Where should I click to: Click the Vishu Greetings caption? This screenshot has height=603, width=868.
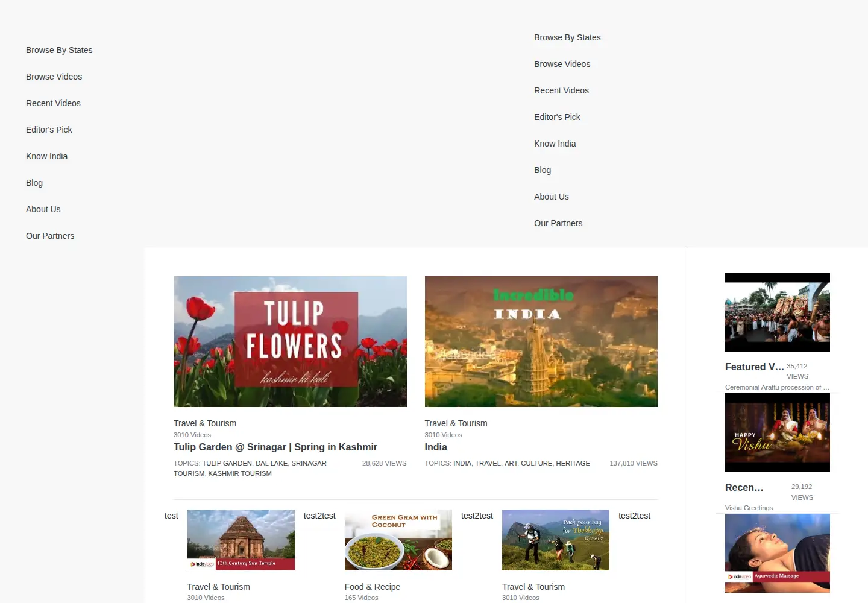(749, 508)
